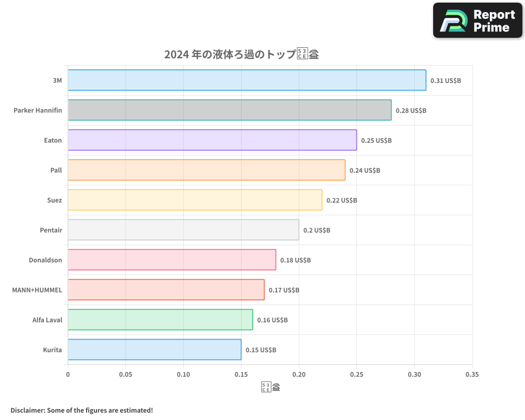Click the Kurita axis label
This screenshot has height=420, width=525.
[52, 350]
